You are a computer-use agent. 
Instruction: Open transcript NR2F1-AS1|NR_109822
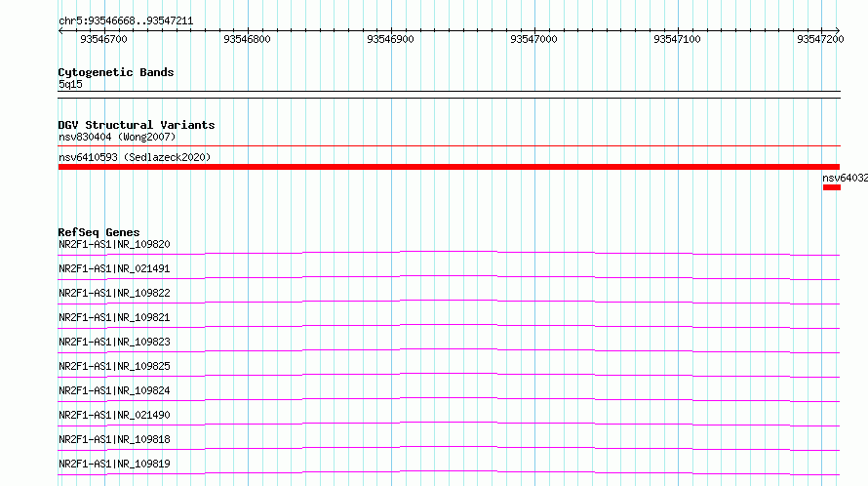coord(114,293)
